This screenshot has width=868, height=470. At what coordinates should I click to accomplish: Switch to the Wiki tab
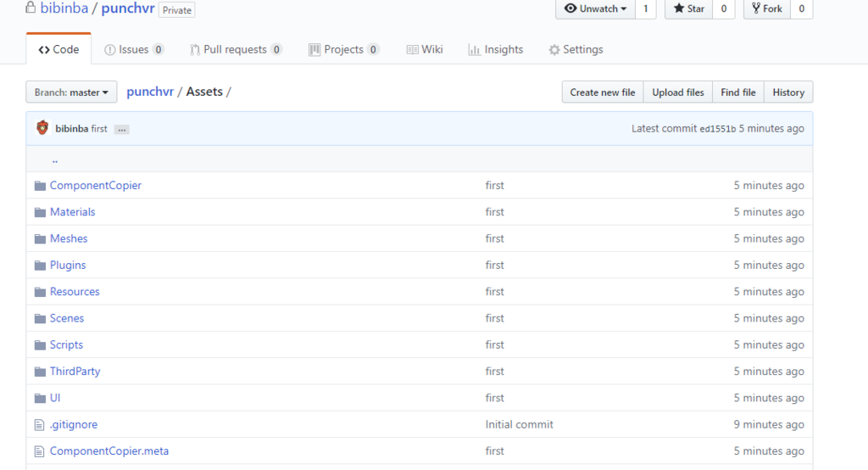click(425, 49)
